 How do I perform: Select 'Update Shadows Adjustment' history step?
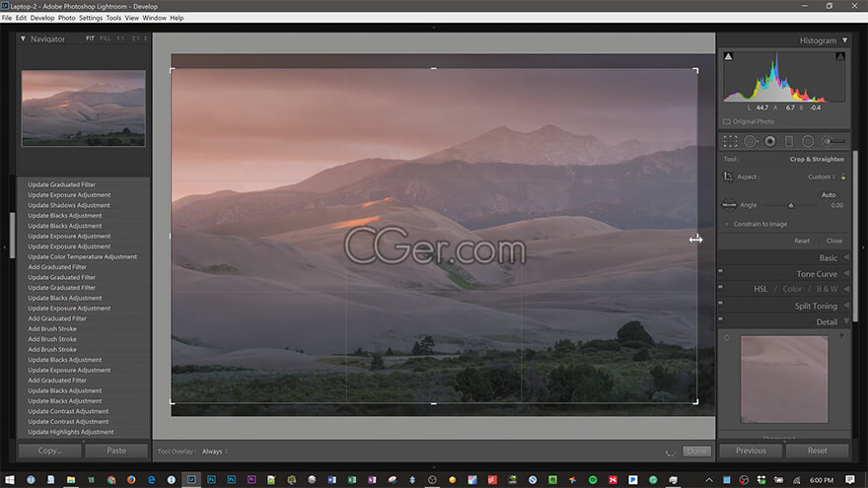[69, 205]
